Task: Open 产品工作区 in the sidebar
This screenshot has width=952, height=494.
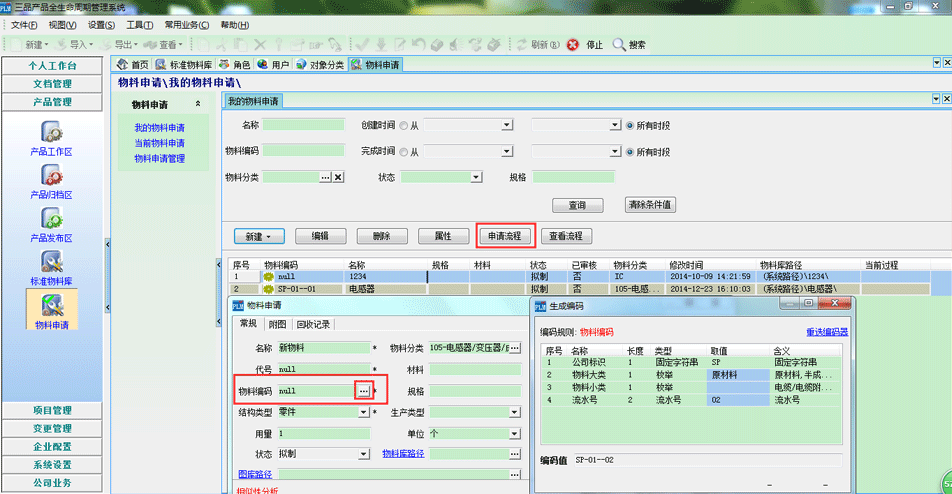Action: coord(51,133)
